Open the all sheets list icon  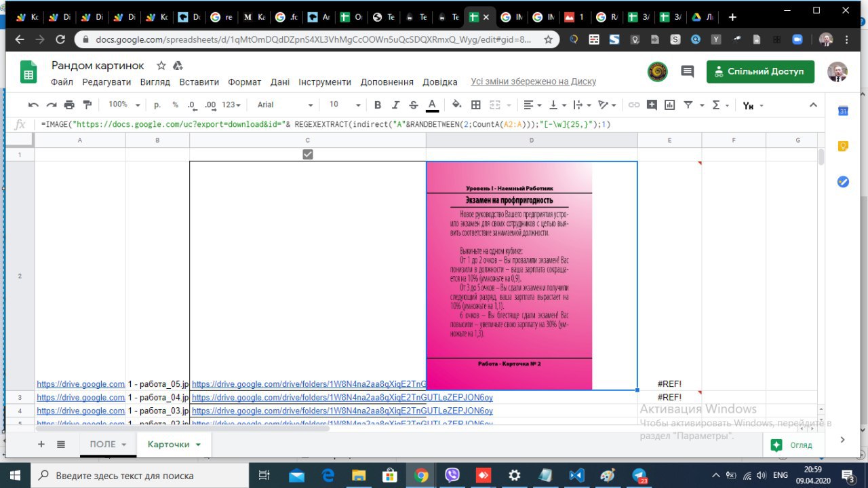(61, 444)
